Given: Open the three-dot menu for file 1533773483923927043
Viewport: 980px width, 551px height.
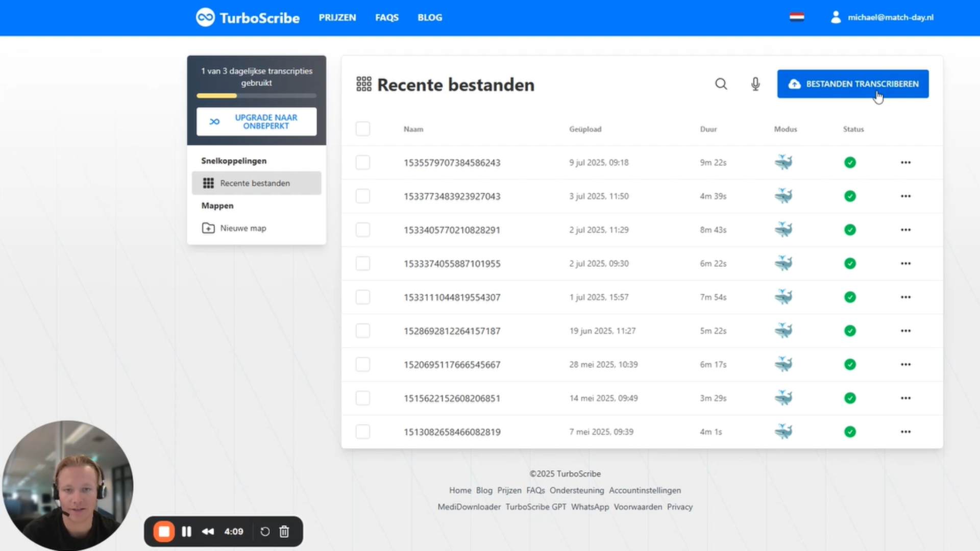Looking at the screenshot, I should click(905, 196).
